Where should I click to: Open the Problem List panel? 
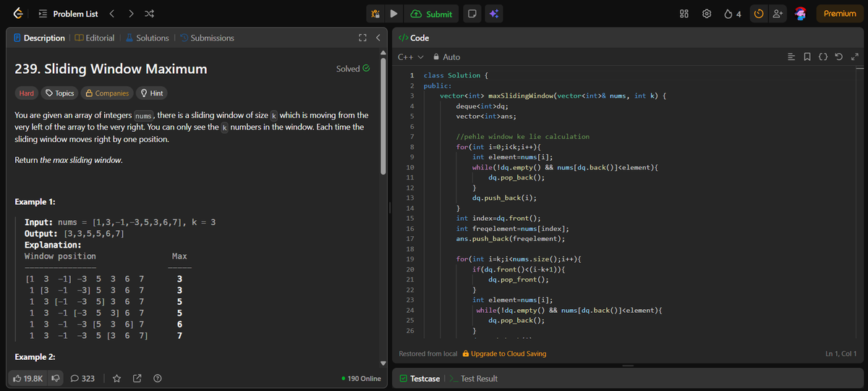[67, 14]
